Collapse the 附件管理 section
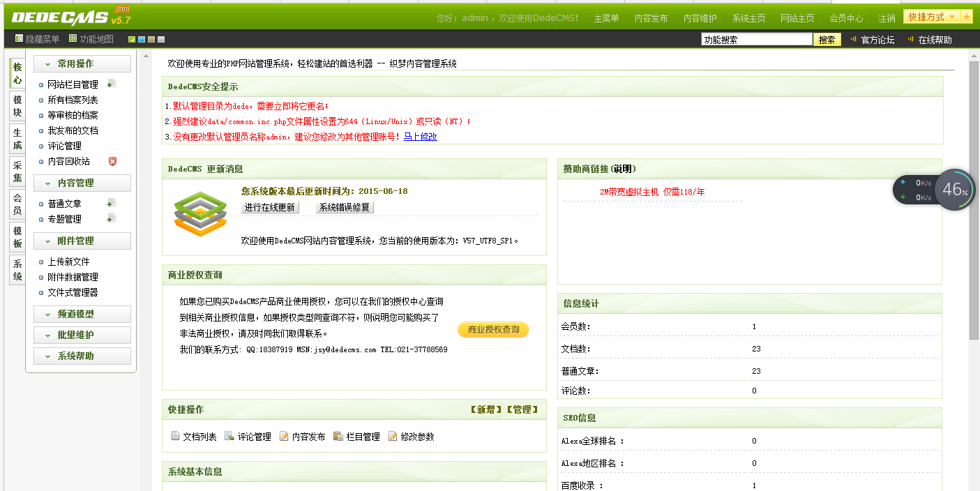The image size is (980, 491). pyautogui.click(x=82, y=241)
